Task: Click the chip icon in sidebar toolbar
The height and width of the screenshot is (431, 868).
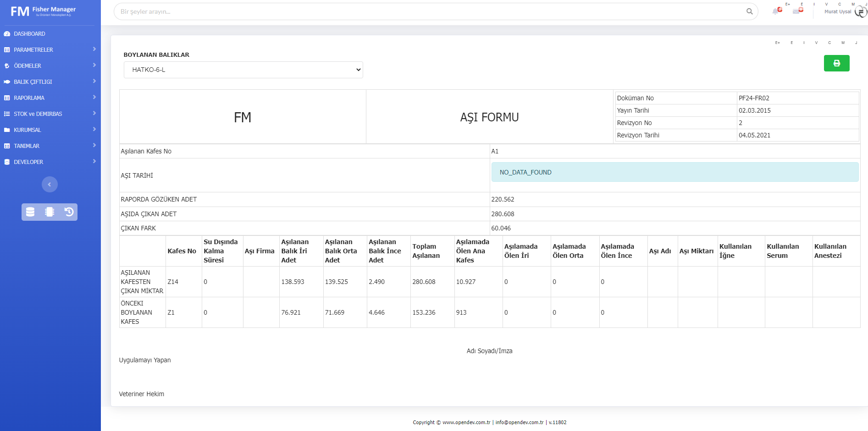Action: [x=50, y=212]
